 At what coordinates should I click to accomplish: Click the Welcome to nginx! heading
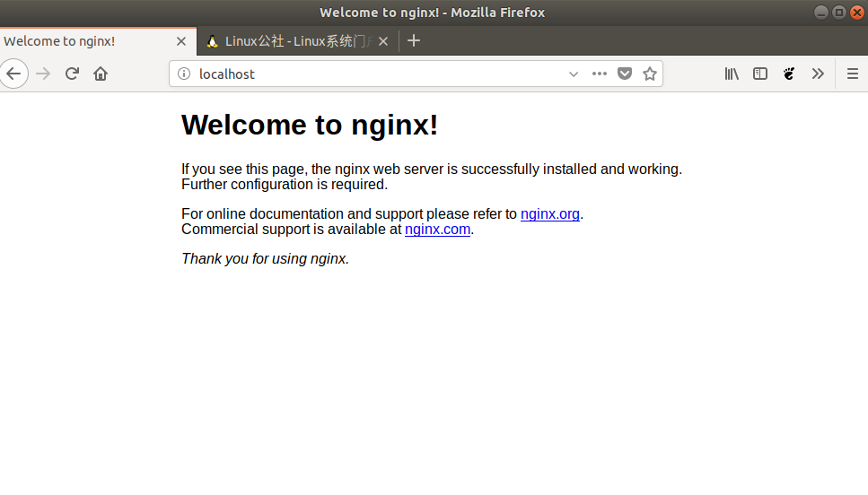pyautogui.click(x=310, y=125)
